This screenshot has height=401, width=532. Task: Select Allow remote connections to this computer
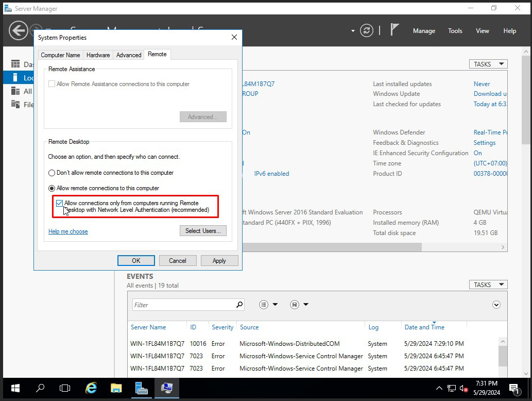click(x=51, y=188)
